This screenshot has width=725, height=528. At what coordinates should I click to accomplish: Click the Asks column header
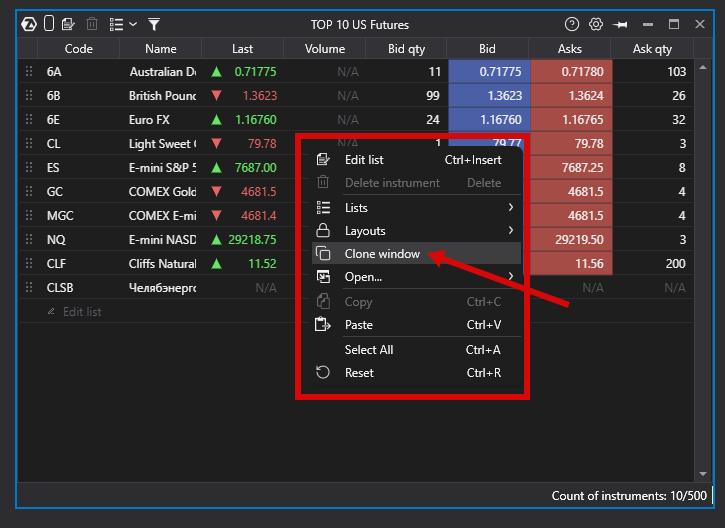pos(570,49)
